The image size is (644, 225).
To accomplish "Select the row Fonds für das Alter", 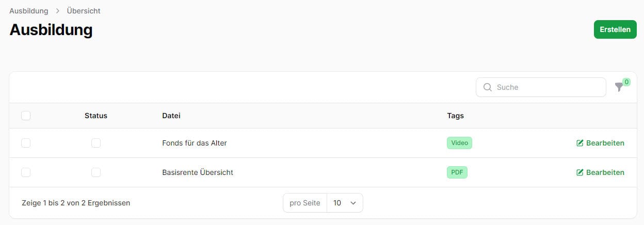I will (x=26, y=143).
